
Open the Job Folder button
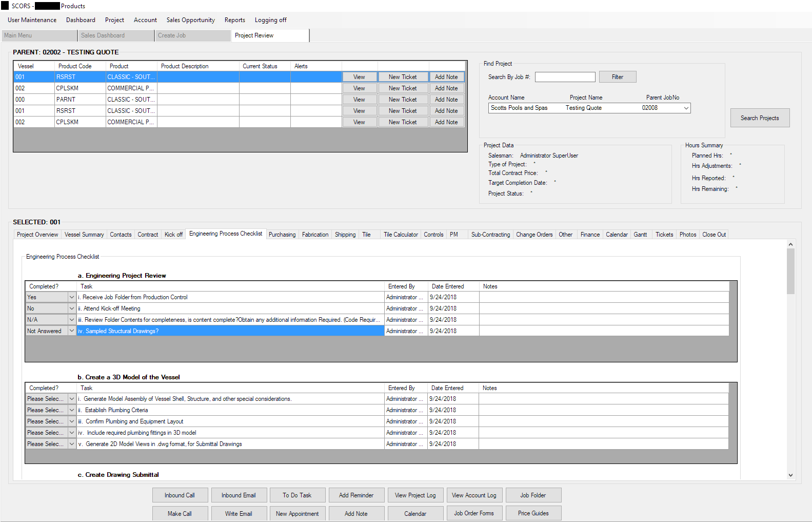click(533, 495)
